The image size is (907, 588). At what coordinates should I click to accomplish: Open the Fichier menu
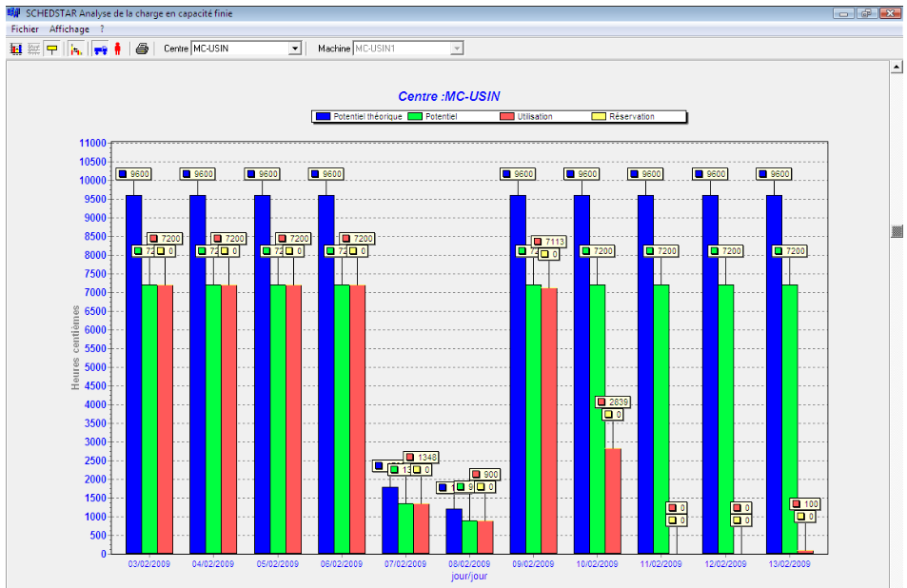point(23,29)
